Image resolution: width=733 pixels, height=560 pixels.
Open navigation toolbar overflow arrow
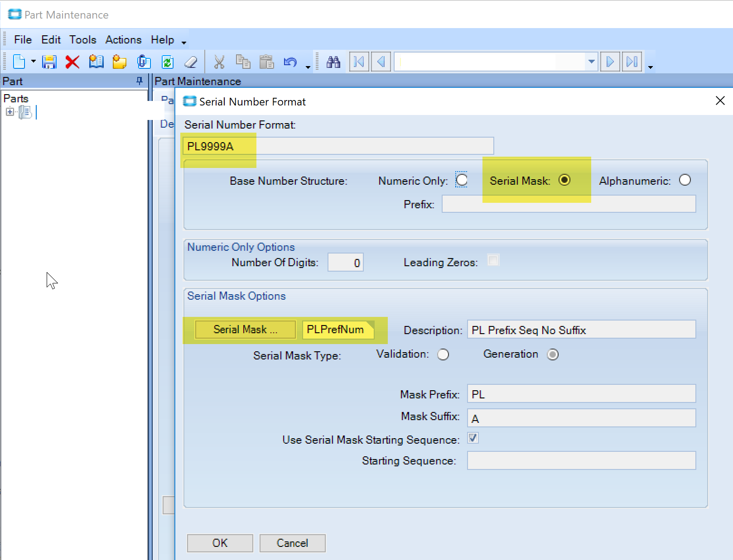coord(651,67)
